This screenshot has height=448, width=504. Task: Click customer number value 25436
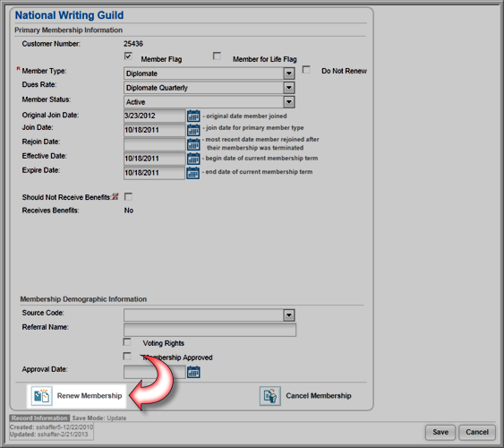(x=133, y=44)
